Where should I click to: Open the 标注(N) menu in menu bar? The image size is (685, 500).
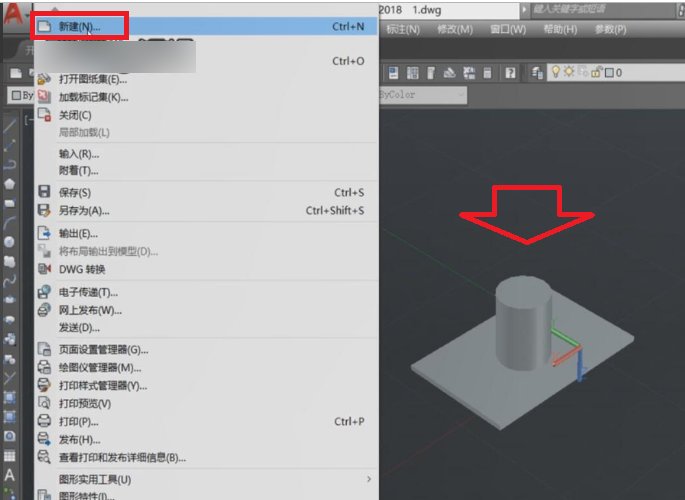click(x=402, y=29)
